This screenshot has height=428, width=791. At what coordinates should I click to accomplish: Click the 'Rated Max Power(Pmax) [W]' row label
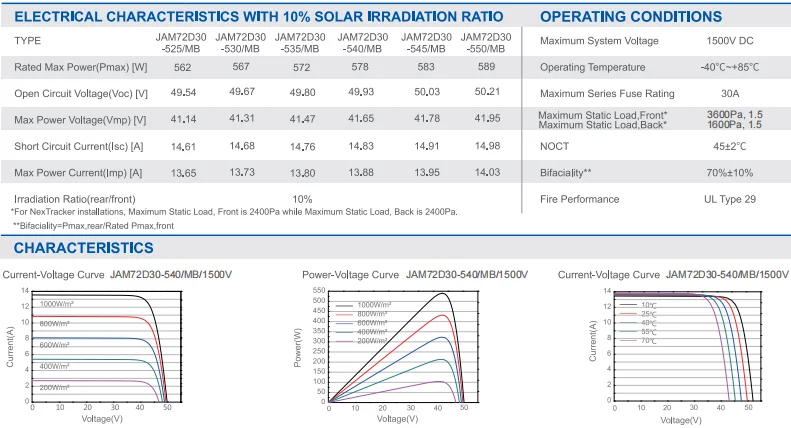point(81,67)
